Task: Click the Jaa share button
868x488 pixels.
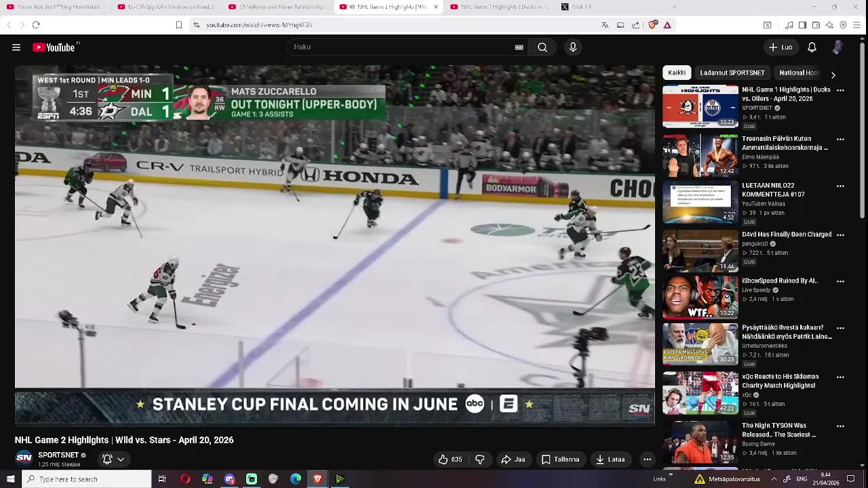Action: [513, 460]
